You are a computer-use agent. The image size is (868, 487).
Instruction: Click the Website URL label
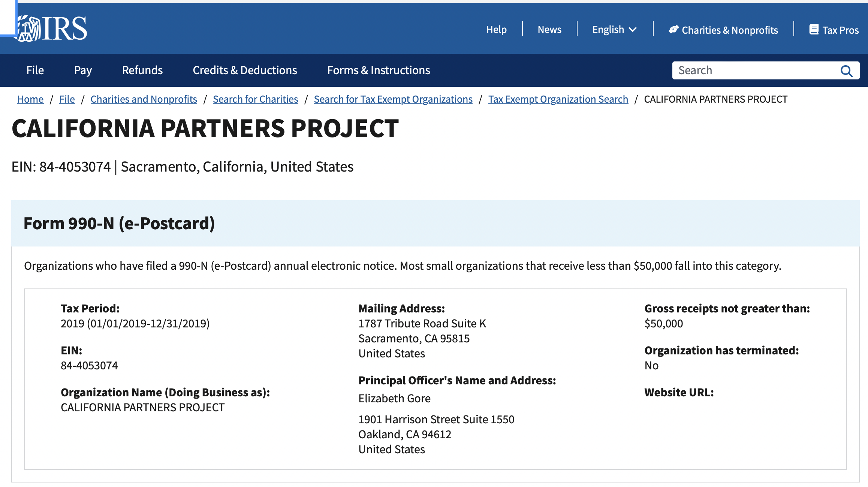pyautogui.click(x=679, y=392)
